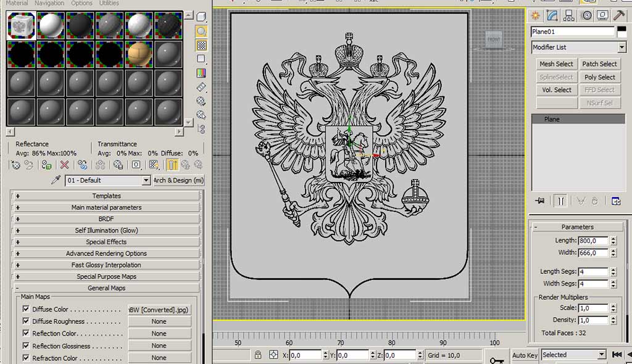632x364 pixels.
Task: Toggle the Reflection Color checkbox
Action: coord(26,334)
